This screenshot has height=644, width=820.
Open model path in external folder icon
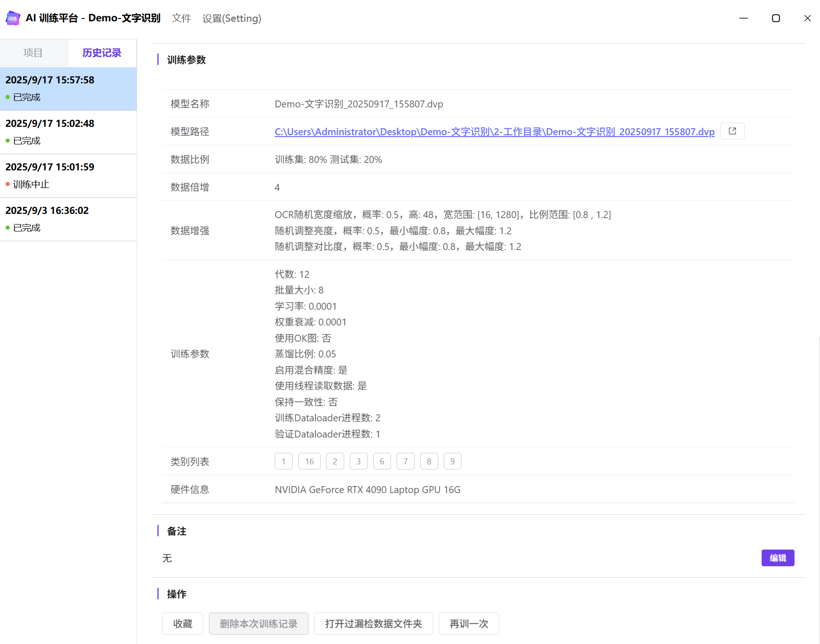(x=732, y=131)
